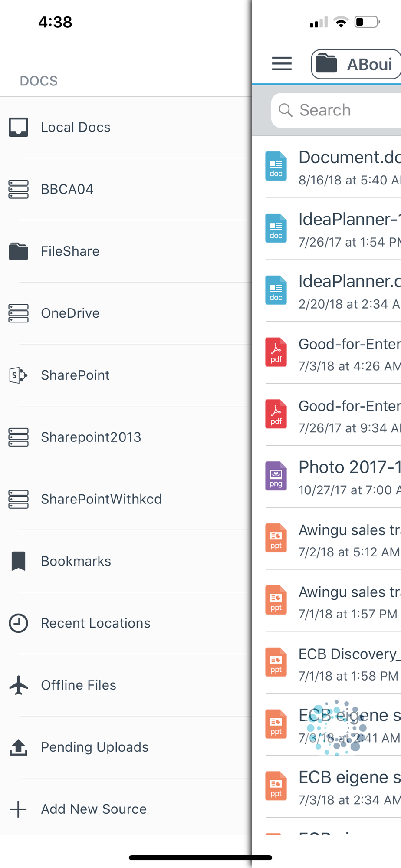Tap the png icon of Photo 2017 file
The height and width of the screenshot is (868, 401).
point(276,476)
